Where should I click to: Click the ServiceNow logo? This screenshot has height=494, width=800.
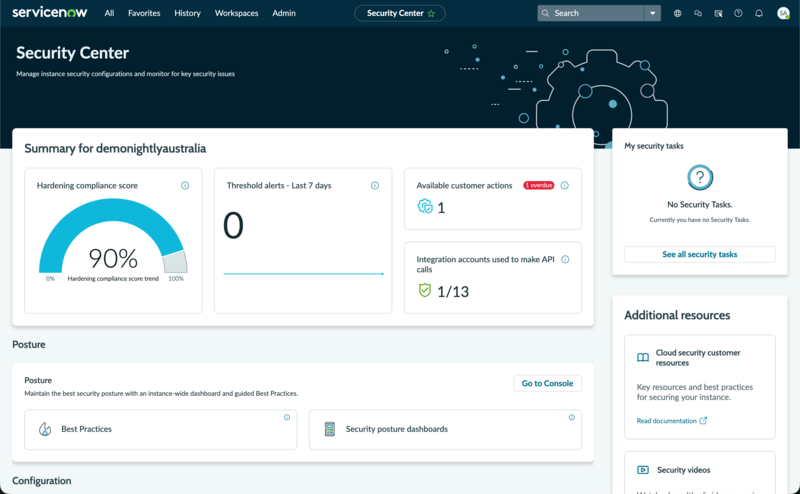point(49,12)
